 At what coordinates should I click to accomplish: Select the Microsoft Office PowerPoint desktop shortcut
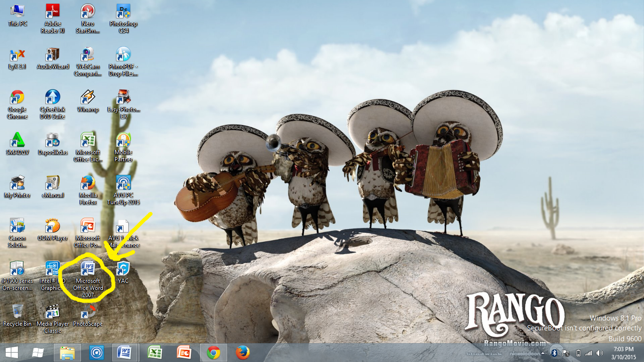(88, 233)
